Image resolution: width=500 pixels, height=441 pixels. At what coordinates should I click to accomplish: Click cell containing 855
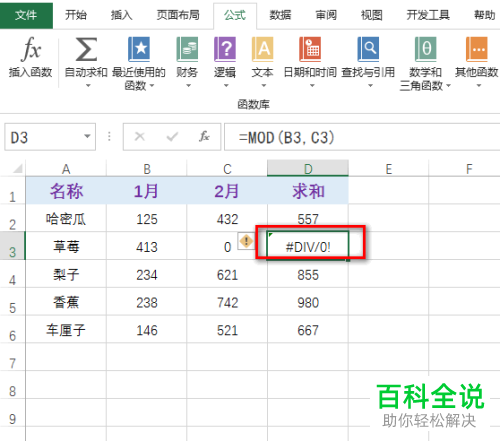click(x=308, y=274)
